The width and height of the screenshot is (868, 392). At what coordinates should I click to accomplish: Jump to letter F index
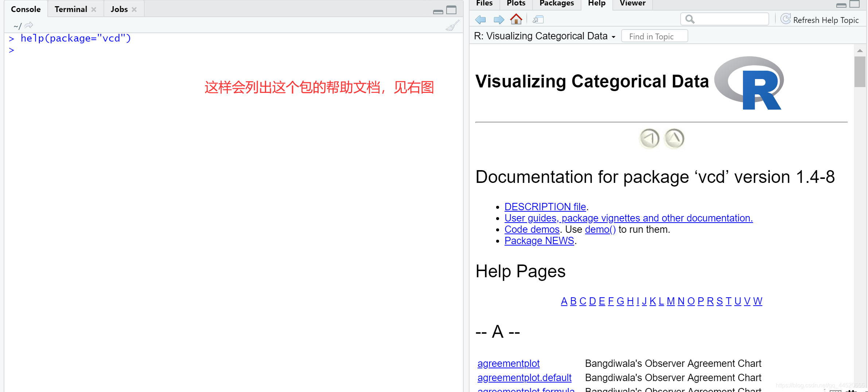tap(611, 301)
